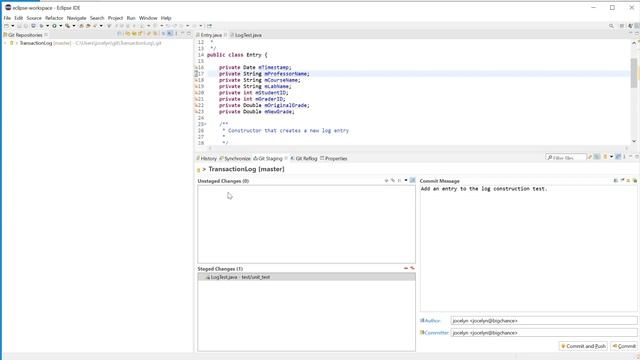Click the Commit button
The width and height of the screenshot is (640, 360).
pos(624,346)
